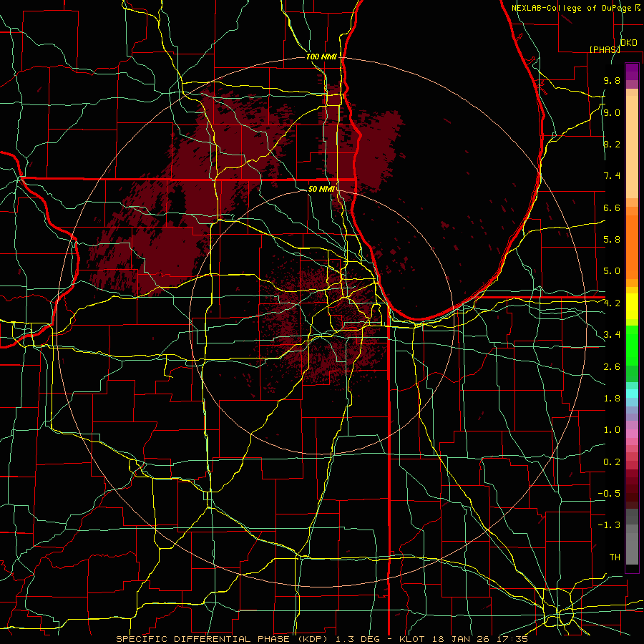Click the 0.2 scale value

[612, 462]
